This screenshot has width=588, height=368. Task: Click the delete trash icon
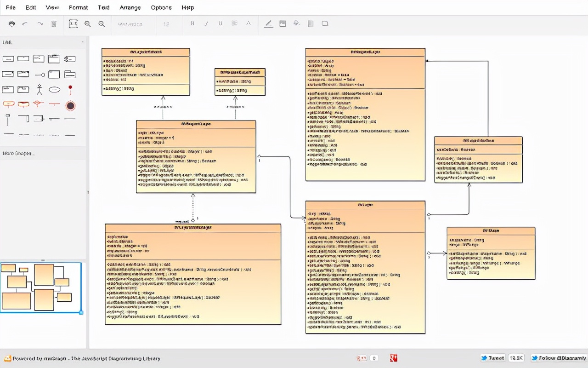pyautogui.click(x=54, y=24)
